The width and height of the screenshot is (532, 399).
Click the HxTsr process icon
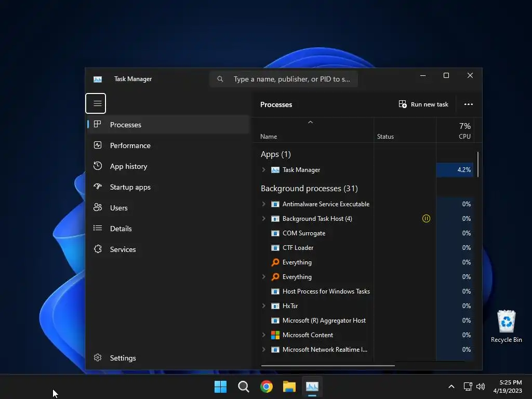[275, 306]
